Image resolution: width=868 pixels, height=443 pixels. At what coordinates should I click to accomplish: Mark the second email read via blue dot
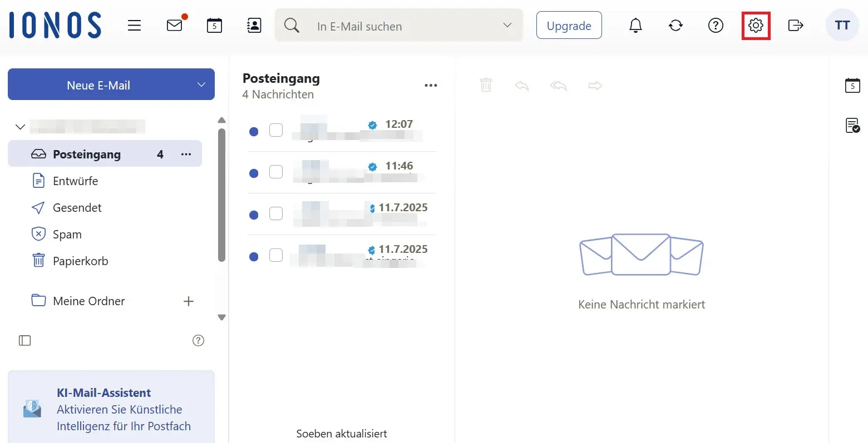click(x=254, y=173)
